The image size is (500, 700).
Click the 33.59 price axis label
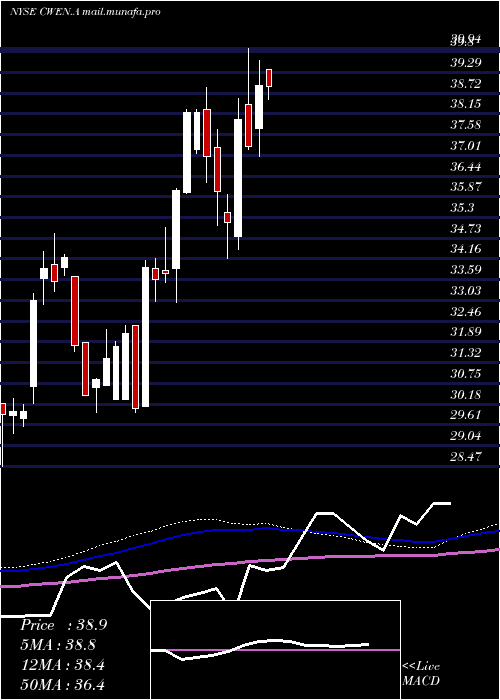(466, 270)
